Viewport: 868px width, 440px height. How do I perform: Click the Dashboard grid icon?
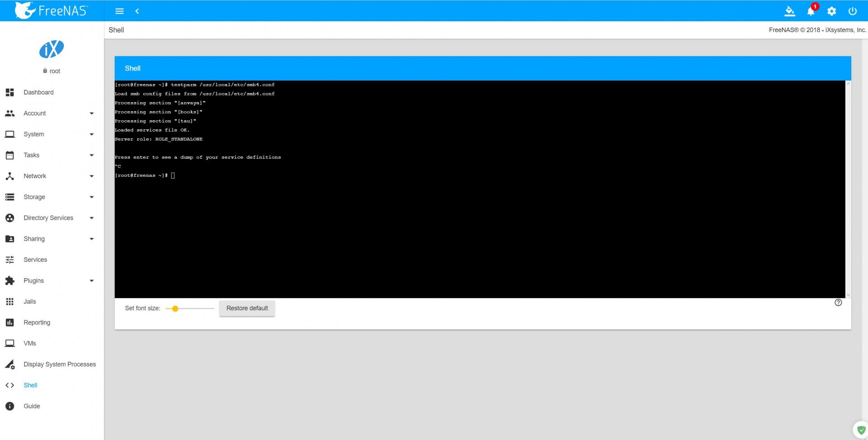coord(9,92)
